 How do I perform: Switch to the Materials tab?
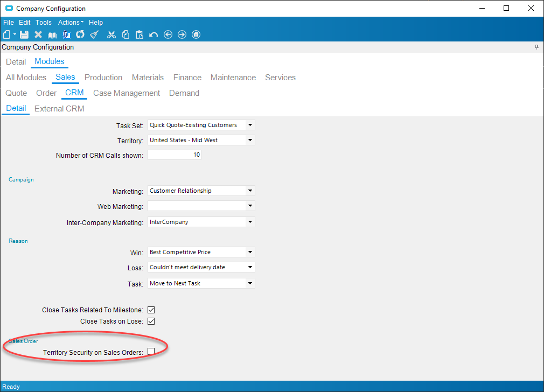point(148,78)
